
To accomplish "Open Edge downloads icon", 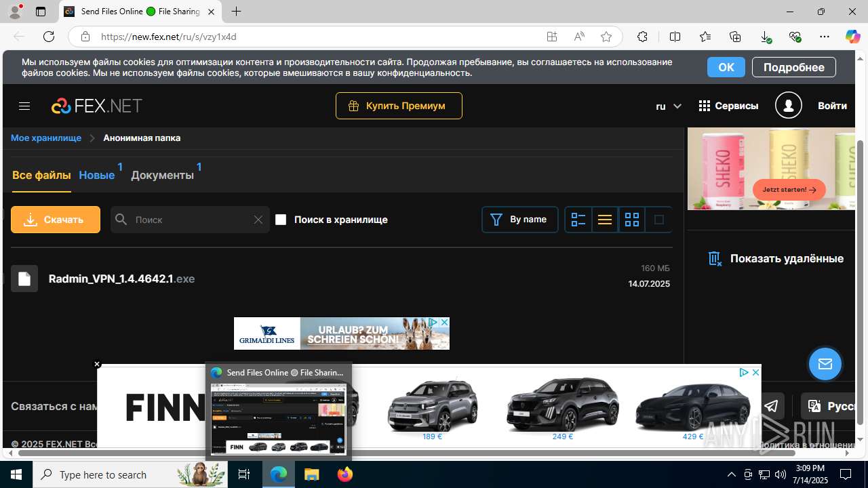I will (x=766, y=37).
